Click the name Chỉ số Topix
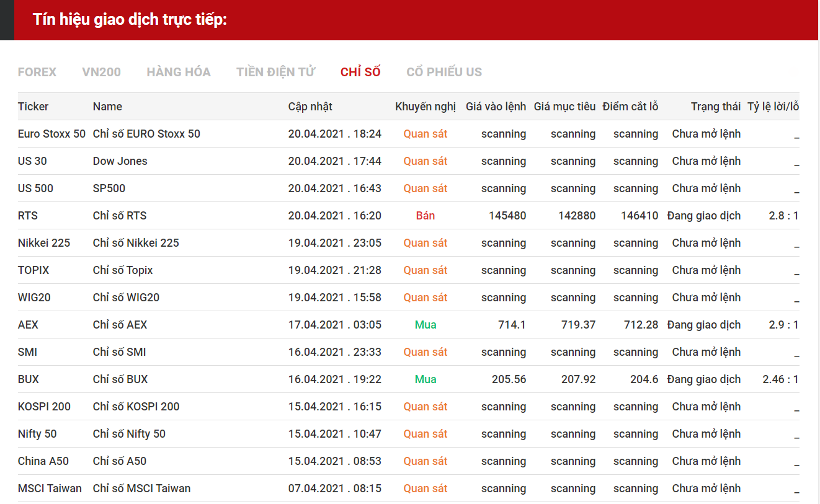The height and width of the screenshot is (504, 820). [x=123, y=270]
